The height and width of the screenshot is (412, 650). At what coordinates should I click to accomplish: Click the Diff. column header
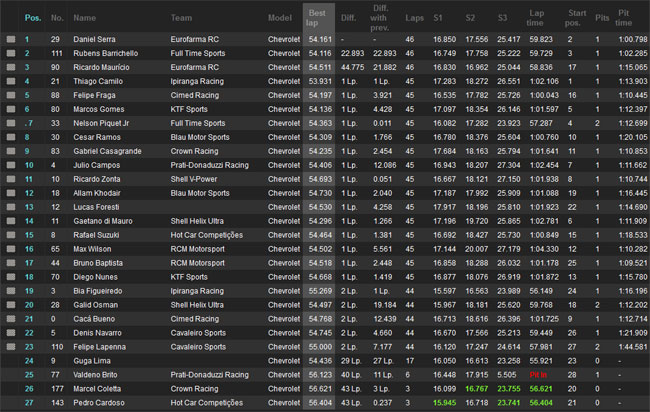349,18
